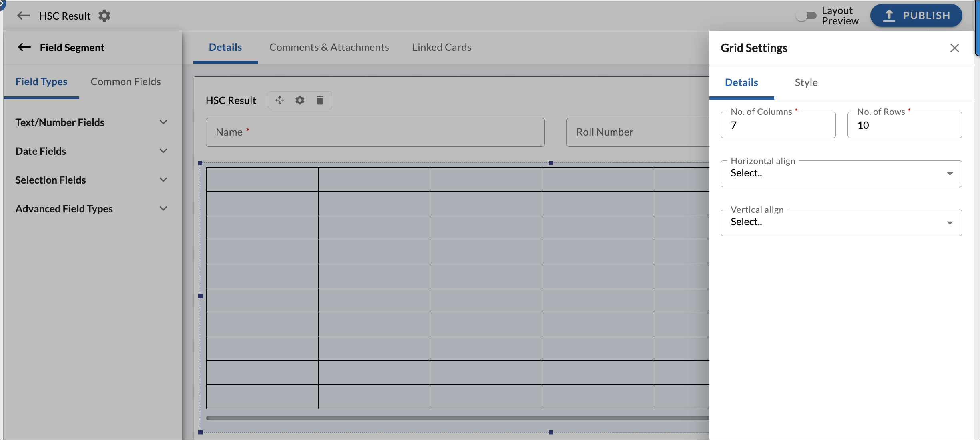Click the back arrow next to HSC Result
Viewport: 980px width, 440px height.
click(x=23, y=16)
